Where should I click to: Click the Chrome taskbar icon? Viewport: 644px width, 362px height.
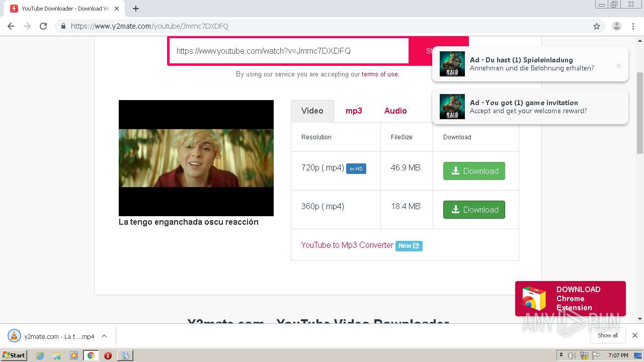(91, 355)
